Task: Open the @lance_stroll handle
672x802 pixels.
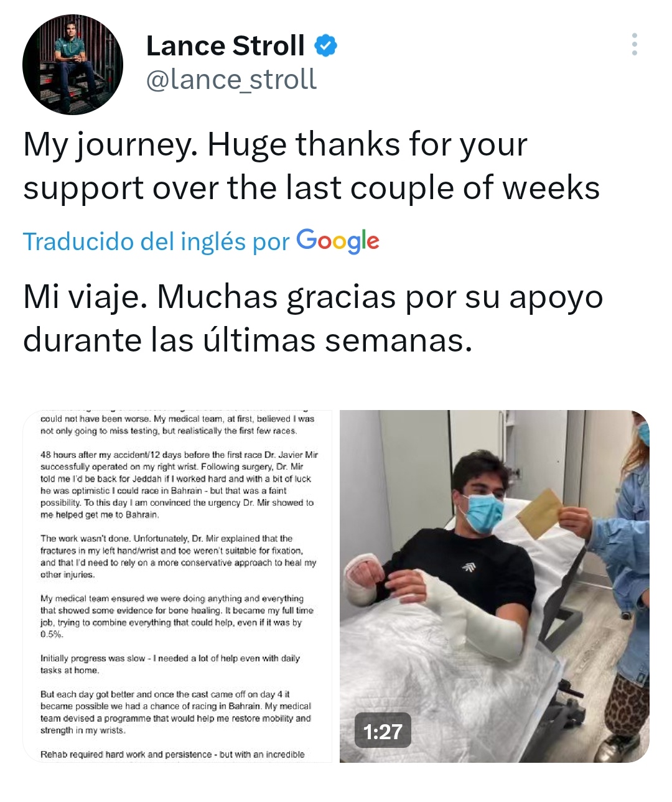Action: pyautogui.click(x=231, y=80)
